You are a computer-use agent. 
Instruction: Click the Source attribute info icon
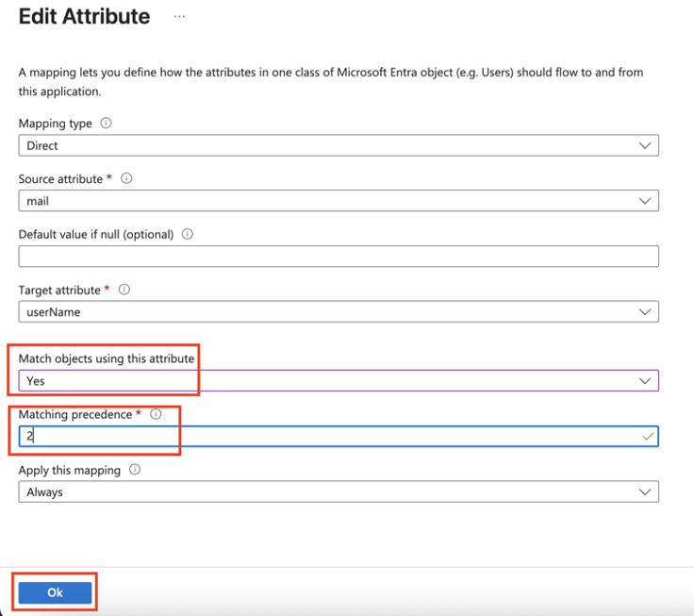[126, 178]
